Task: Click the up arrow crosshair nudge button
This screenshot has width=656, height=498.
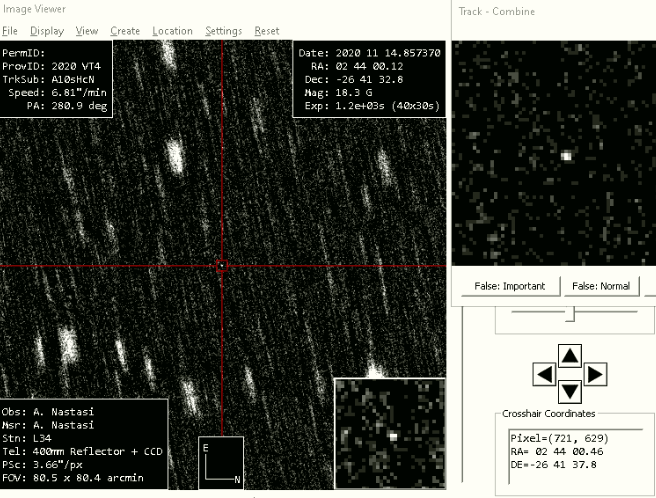Action: coord(570,356)
